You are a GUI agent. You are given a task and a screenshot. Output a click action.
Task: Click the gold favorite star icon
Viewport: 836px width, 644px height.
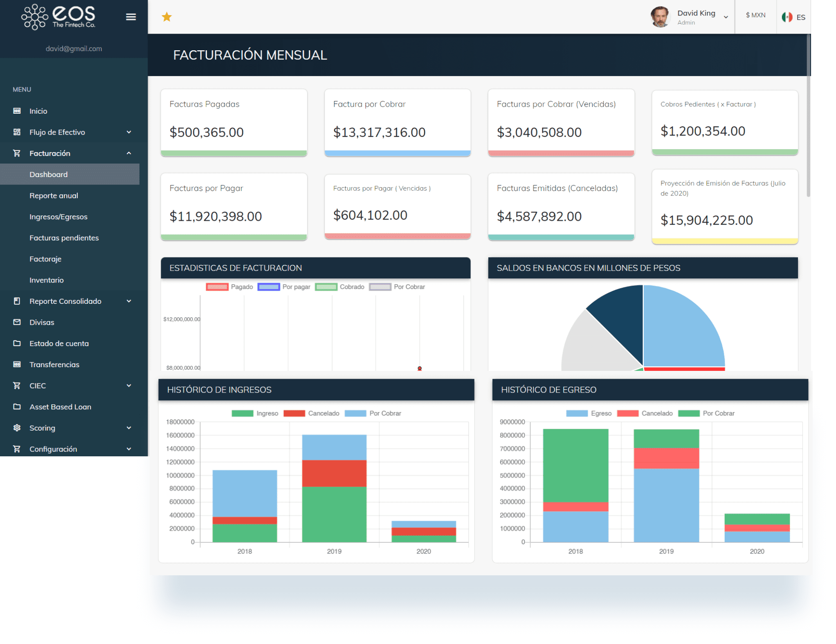(167, 17)
